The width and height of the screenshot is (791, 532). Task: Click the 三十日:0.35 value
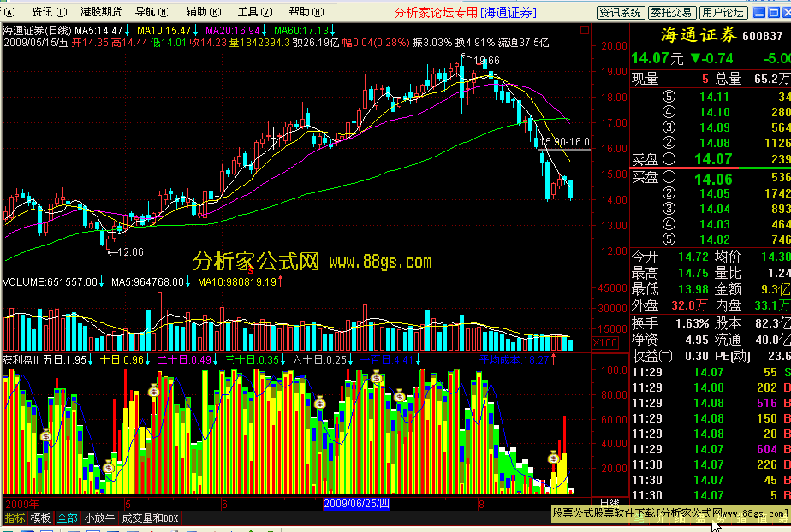click(252, 360)
